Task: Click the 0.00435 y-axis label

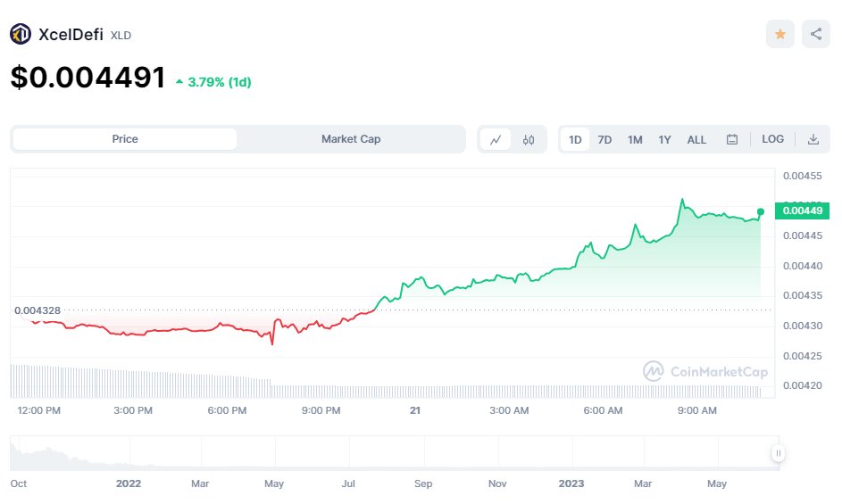Action: [x=802, y=295]
